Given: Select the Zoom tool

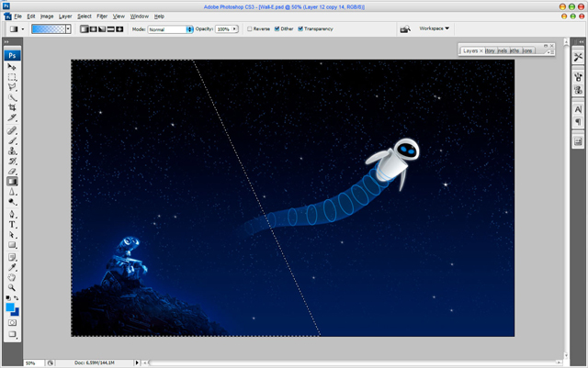Looking at the screenshot, I should [x=12, y=288].
